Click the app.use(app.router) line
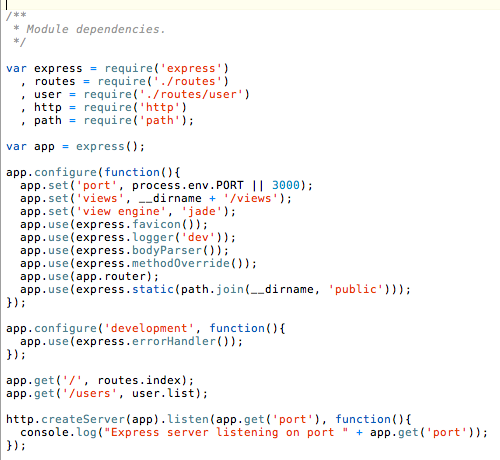The image size is (500, 460). 89,276
